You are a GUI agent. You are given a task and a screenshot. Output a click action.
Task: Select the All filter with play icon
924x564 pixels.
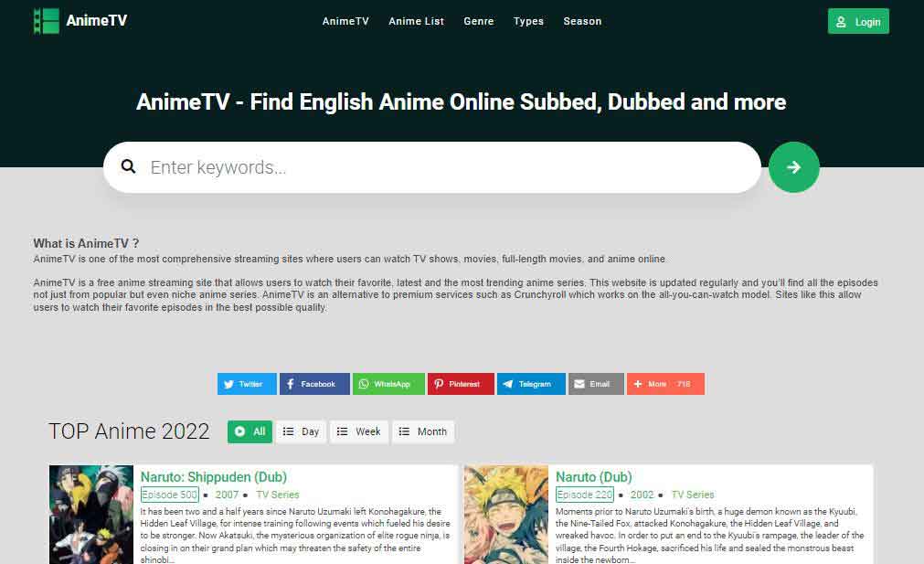tap(250, 431)
